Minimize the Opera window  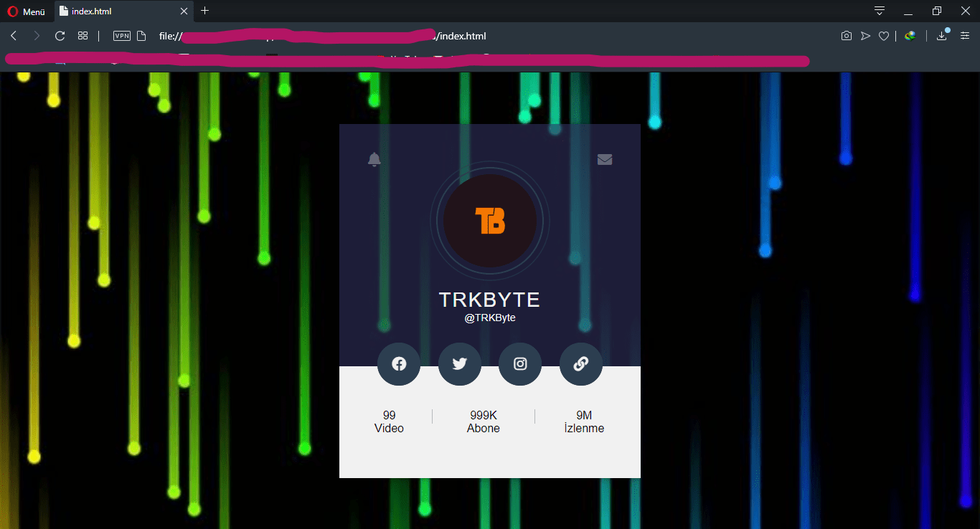coord(908,11)
